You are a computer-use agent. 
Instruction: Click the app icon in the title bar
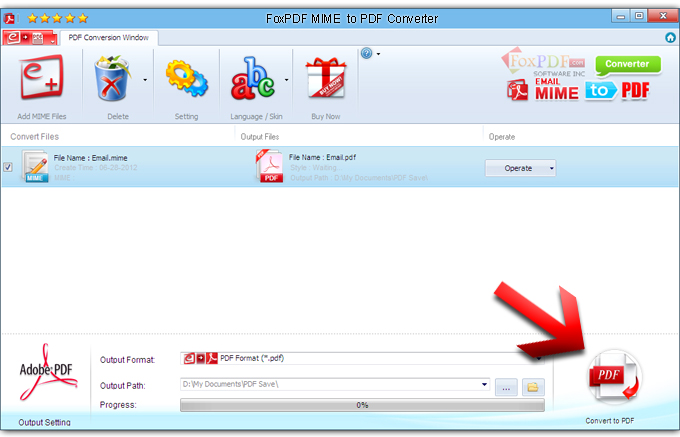tap(9, 19)
